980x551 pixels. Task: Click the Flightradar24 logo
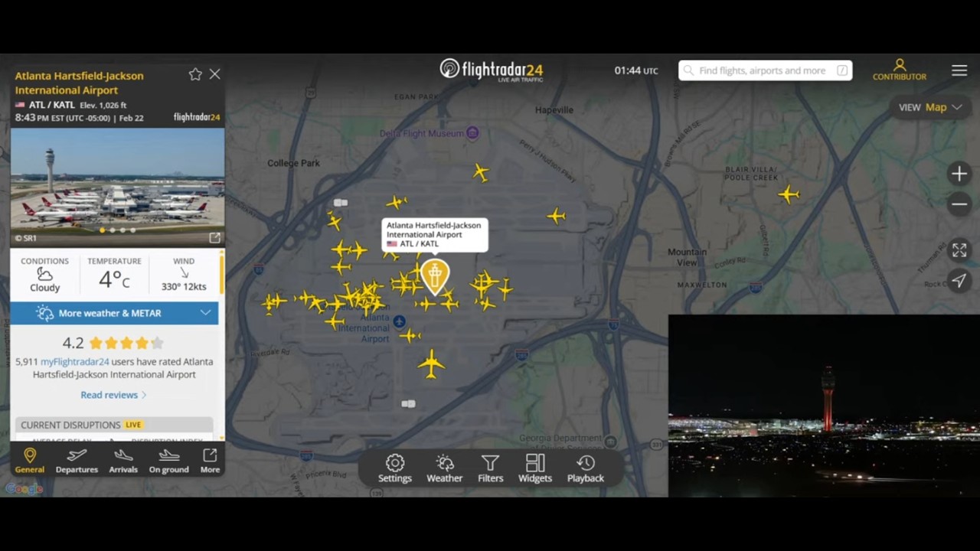tap(492, 70)
